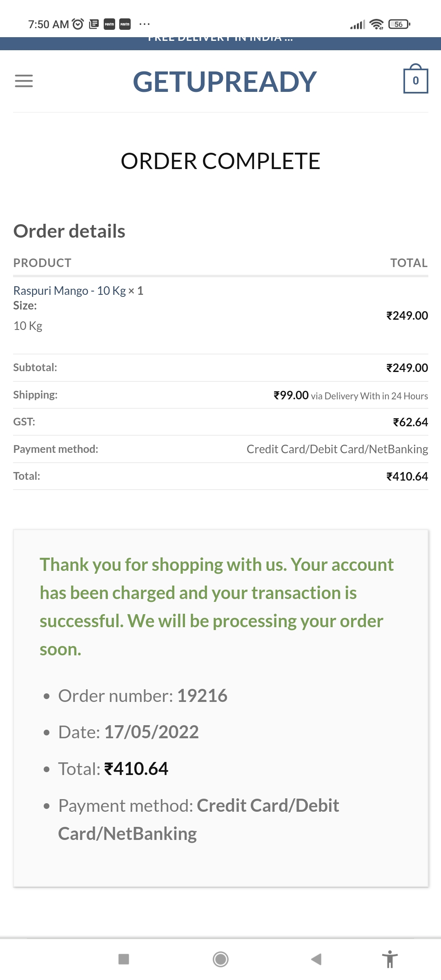The height and width of the screenshot is (980, 441).
Task: Open the Raspuri Mango product link
Action: point(69,291)
